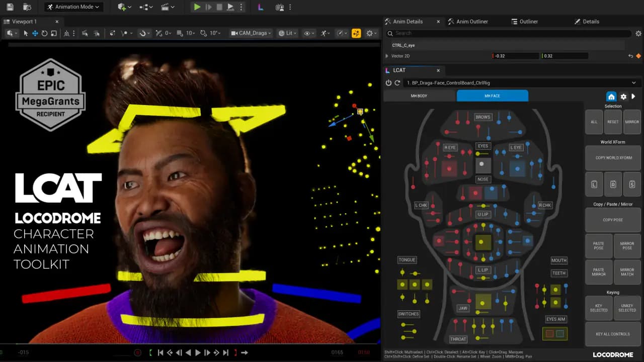This screenshot has width=644, height=362.
Task: Click the LCAT Home icon
Action: coord(611,97)
